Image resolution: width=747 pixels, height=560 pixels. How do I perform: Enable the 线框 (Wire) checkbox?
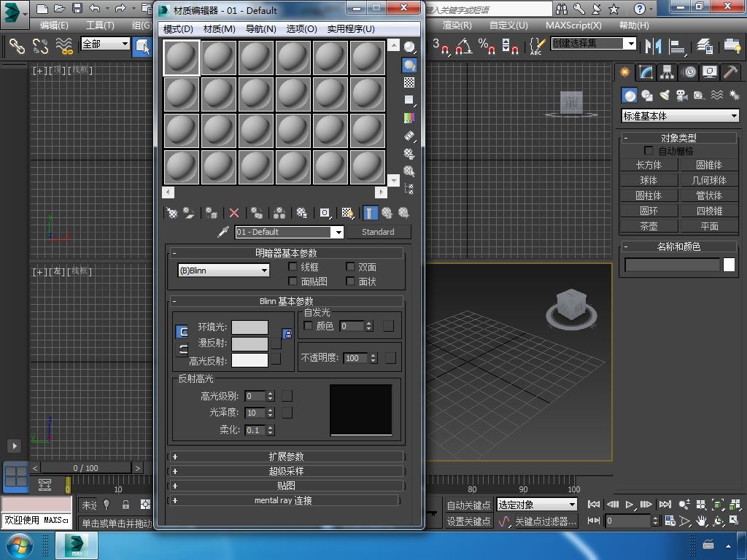[293, 267]
